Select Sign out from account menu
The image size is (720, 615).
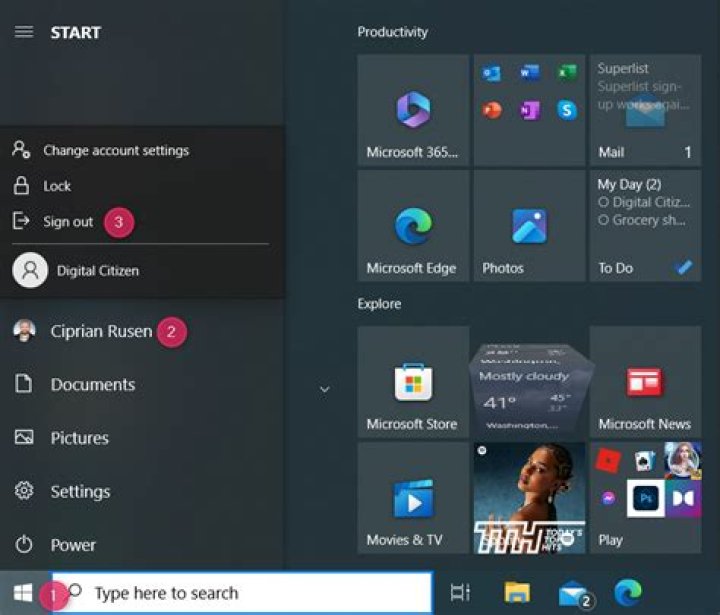pyautogui.click(x=67, y=222)
